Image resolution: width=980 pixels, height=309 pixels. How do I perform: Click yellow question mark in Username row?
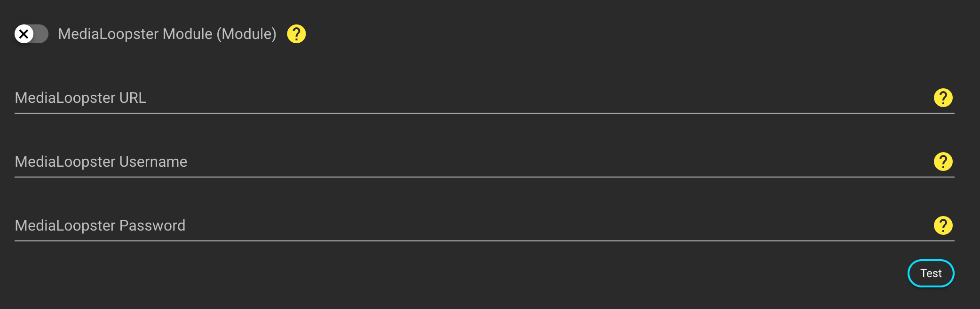(943, 162)
